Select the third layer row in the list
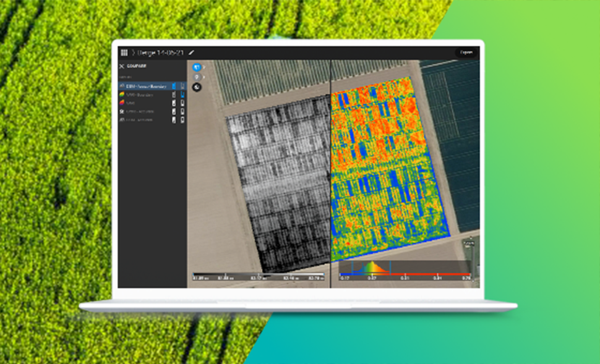600x364 pixels. point(152,103)
